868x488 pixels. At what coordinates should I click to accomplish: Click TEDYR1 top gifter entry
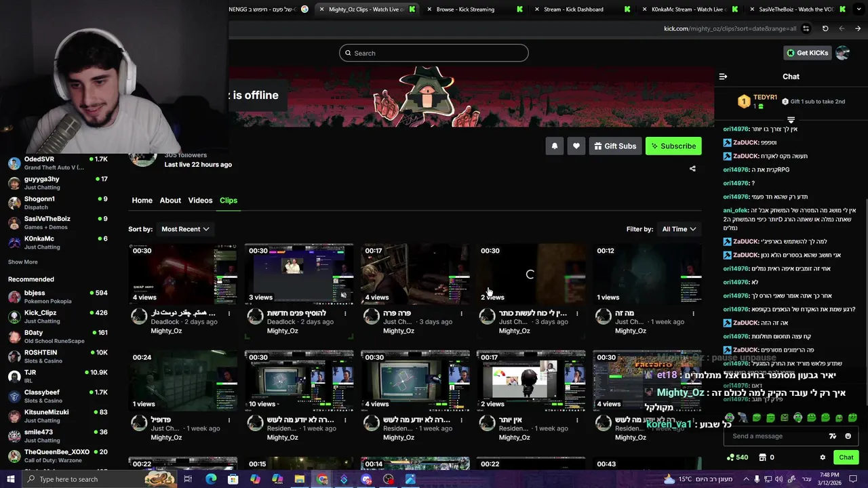(756, 102)
